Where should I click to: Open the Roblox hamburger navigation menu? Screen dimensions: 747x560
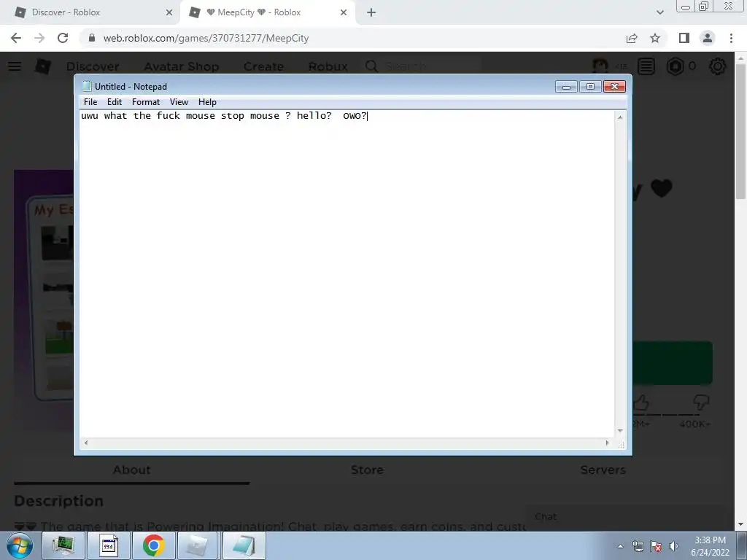[15, 66]
